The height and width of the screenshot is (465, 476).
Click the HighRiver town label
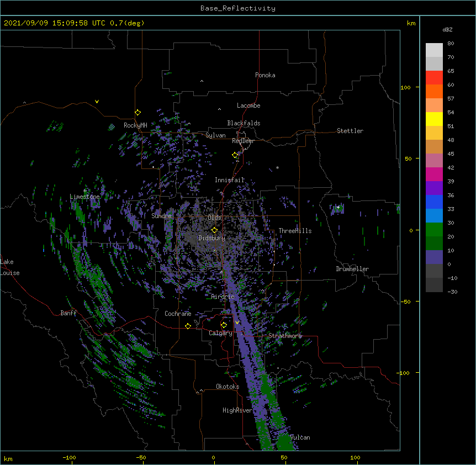(x=237, y=410)
